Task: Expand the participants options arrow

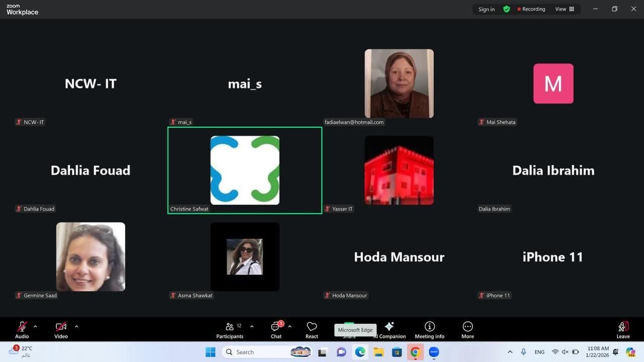Action: coord(252,326)
